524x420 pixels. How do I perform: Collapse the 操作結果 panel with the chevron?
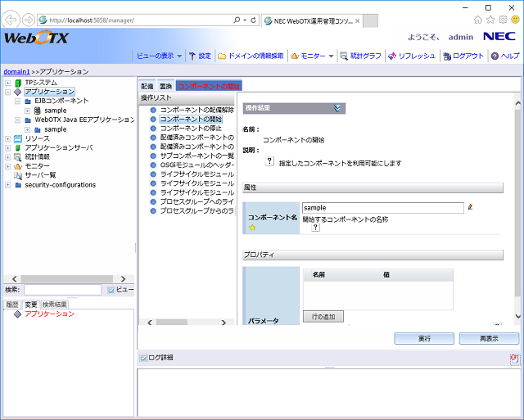[x=338, y=108]
